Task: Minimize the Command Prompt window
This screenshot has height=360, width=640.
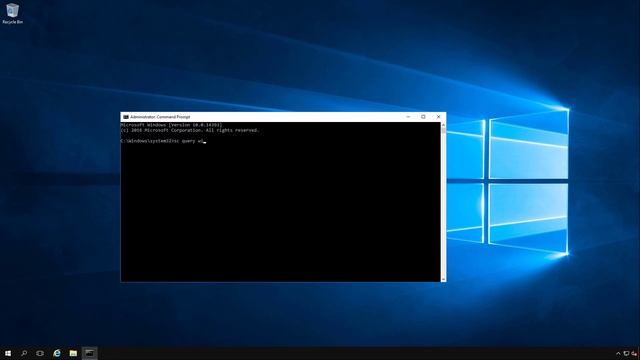Action: pyautogui.click(x=408, y=117)
